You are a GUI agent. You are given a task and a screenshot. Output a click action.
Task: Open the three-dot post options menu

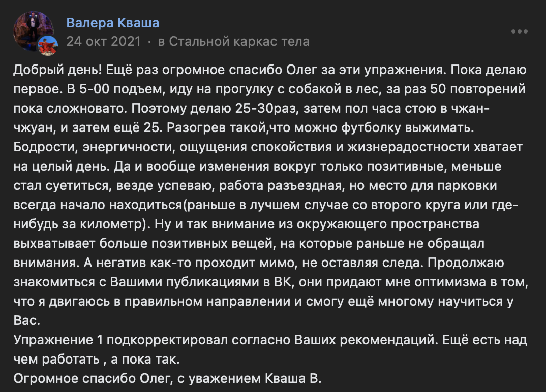coord(519,31)
